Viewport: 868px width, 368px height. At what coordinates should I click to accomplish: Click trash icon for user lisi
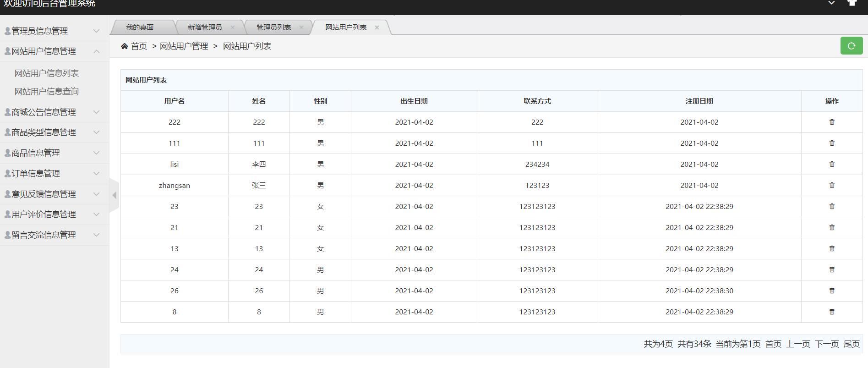tap(832, 164)
